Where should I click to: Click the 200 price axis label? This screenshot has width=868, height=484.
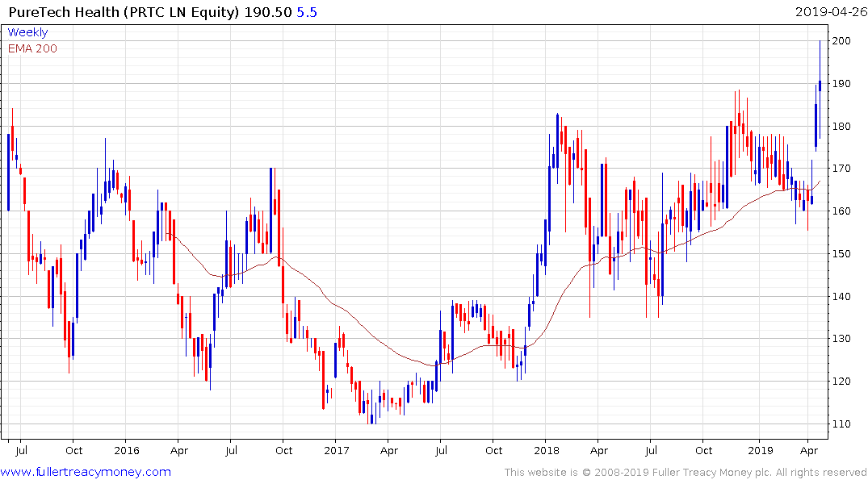click(x=841, y=41)
